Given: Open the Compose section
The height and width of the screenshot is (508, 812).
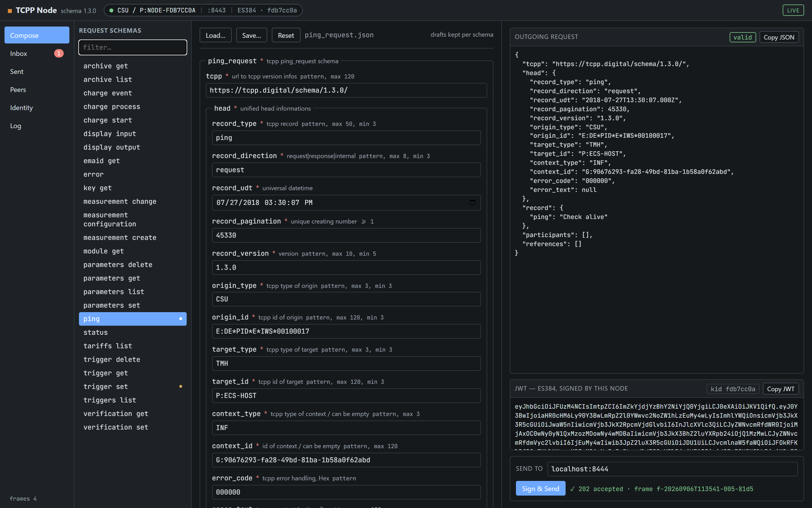Looking at the screenshot, I should (37, 35).
